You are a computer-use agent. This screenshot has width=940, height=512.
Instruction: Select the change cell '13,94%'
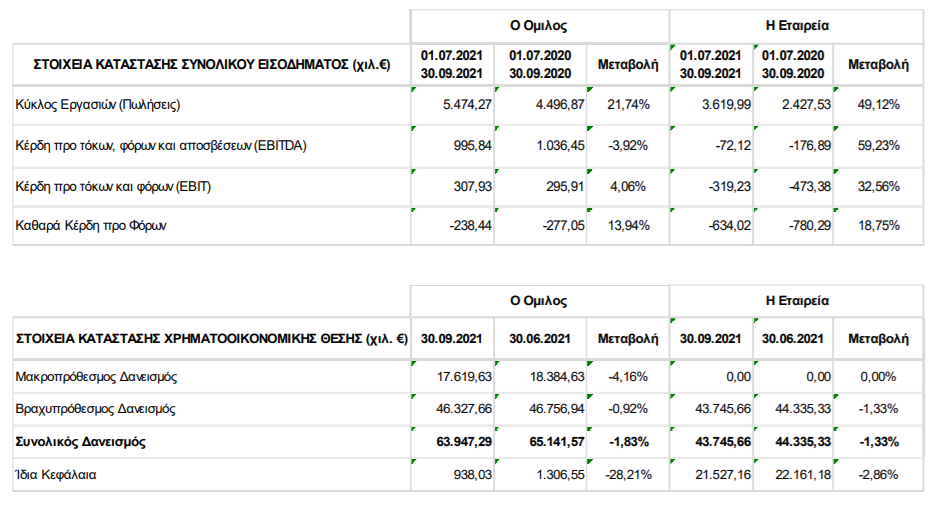[x=628, y=225]
